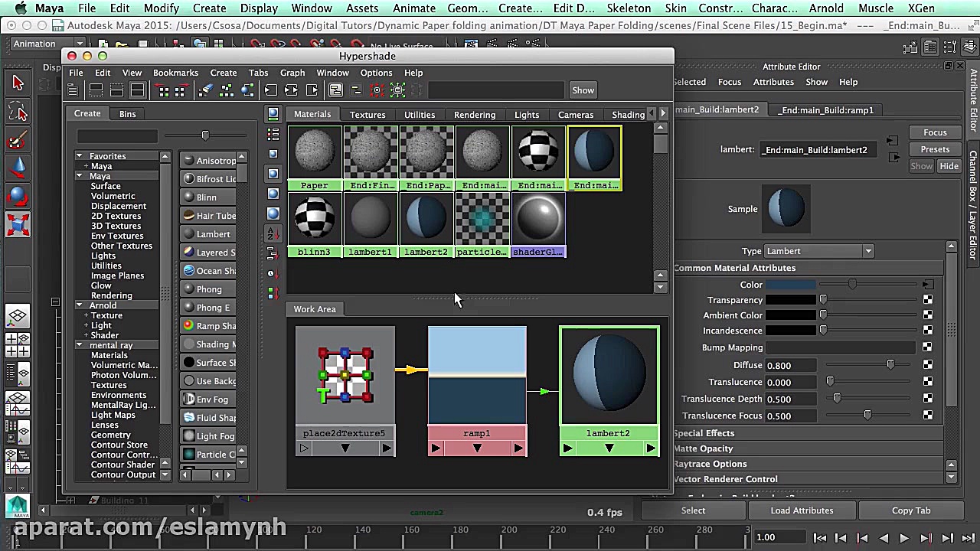Click the Presets button
The height and width of the screenshot is (551, 980).
coord(935,149)
